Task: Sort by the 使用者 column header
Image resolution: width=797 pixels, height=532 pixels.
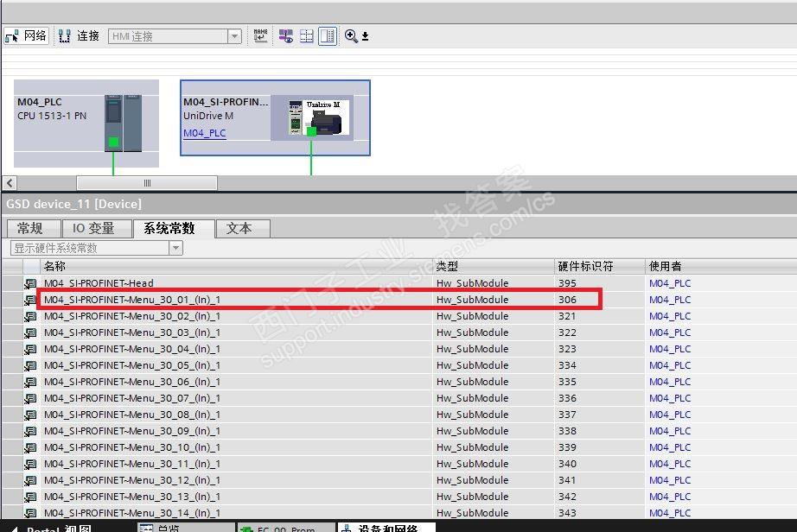Action: 721,266
